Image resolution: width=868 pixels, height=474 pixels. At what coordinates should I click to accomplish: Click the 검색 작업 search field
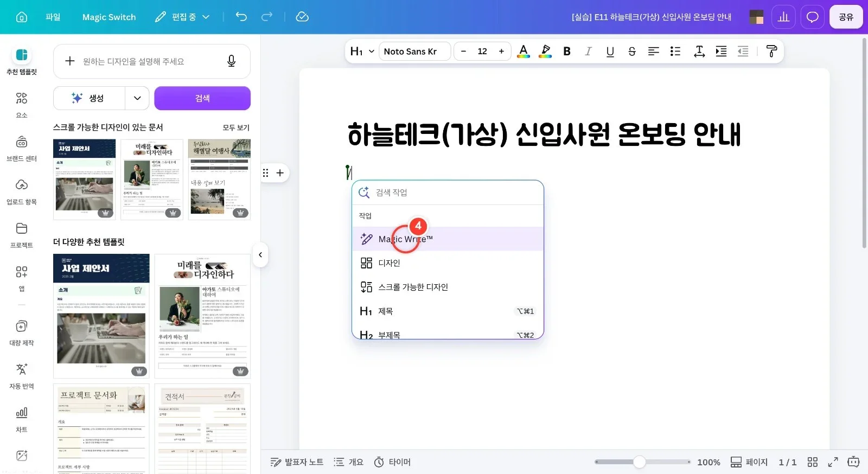448,193
